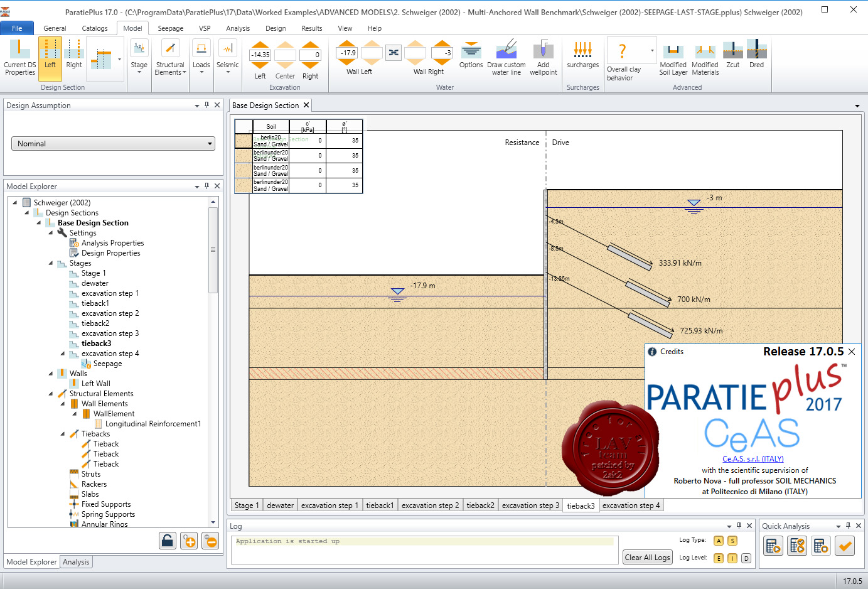Image resolution: width=868 pixels, height=589 pixels.
Task: Click first Quick Analysis calculator icon
Action: 773,546
